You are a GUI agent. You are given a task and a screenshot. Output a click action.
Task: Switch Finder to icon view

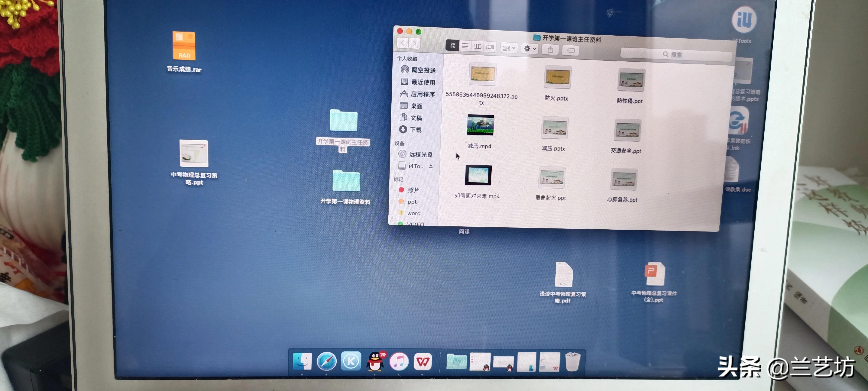[452, 45]
